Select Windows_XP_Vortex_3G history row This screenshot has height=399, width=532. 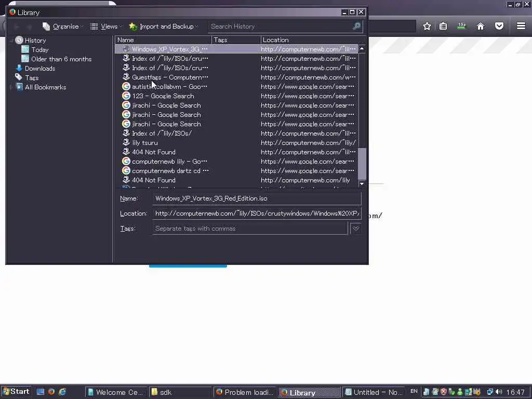[x=236, y=49]
